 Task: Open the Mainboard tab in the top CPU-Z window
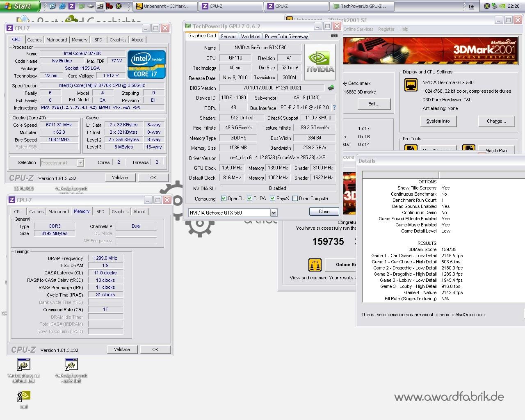[57, 40]
